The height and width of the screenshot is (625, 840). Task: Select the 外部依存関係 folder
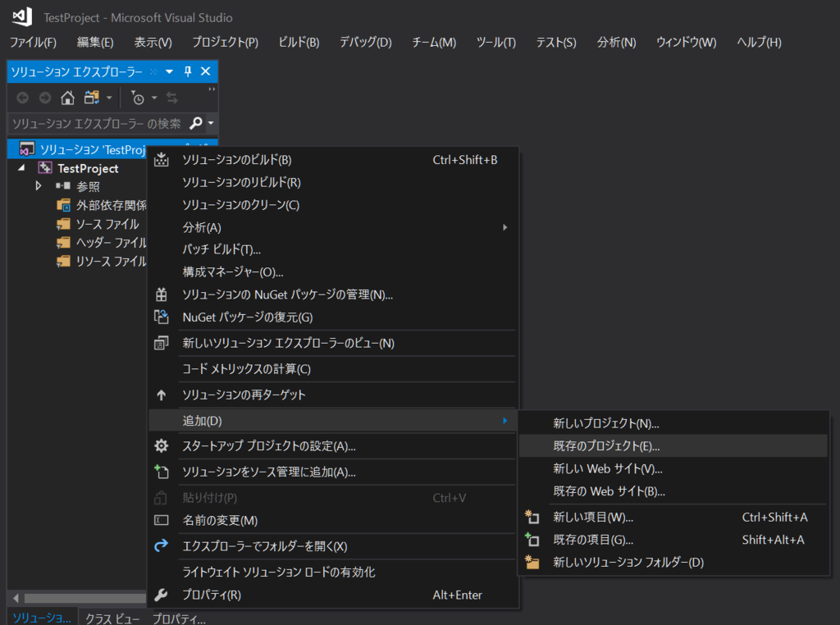tap(111, 205)
